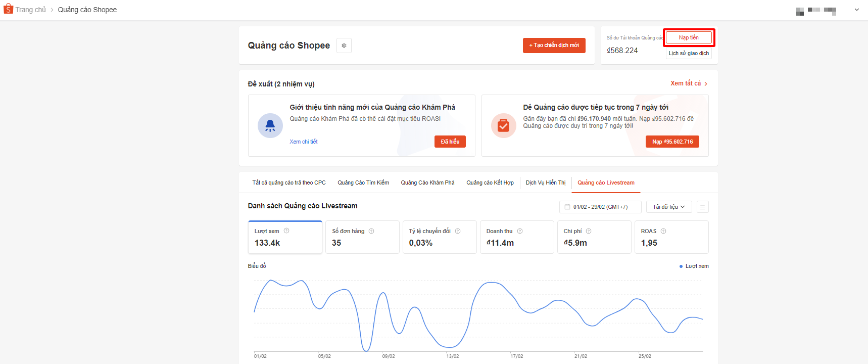This screenshot has height=364, width=868.
Task: Click the 01/02 axis label
Action: (x=260, y=356)
